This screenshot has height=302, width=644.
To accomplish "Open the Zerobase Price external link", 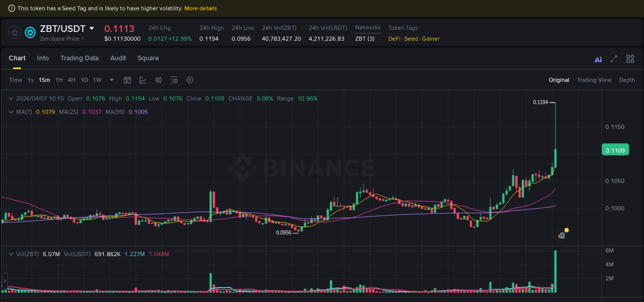I will tap(62, 39).
